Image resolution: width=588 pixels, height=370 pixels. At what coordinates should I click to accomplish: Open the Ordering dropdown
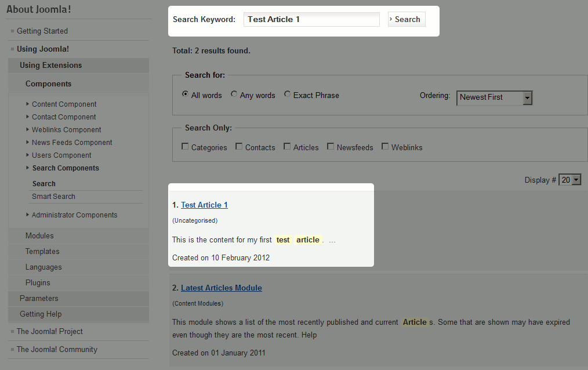[x=494, y=97]
